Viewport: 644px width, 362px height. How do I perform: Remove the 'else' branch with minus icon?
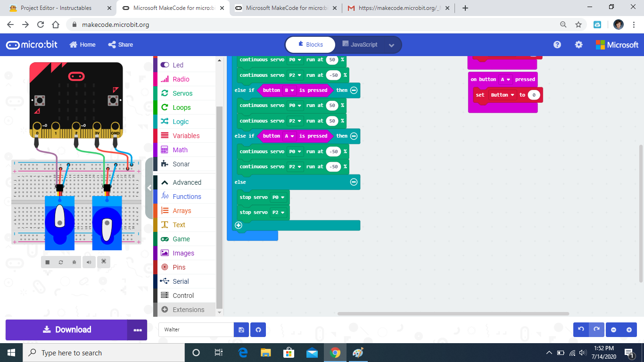point(354,182)
